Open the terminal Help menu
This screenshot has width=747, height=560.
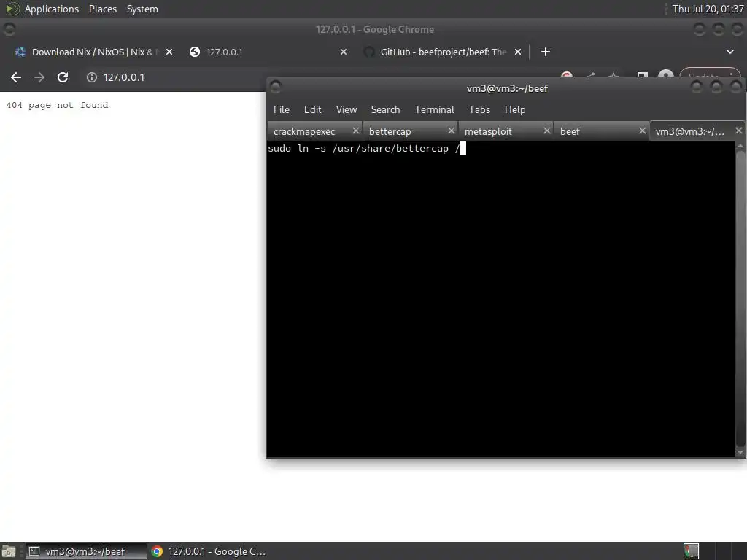[515, 109]
